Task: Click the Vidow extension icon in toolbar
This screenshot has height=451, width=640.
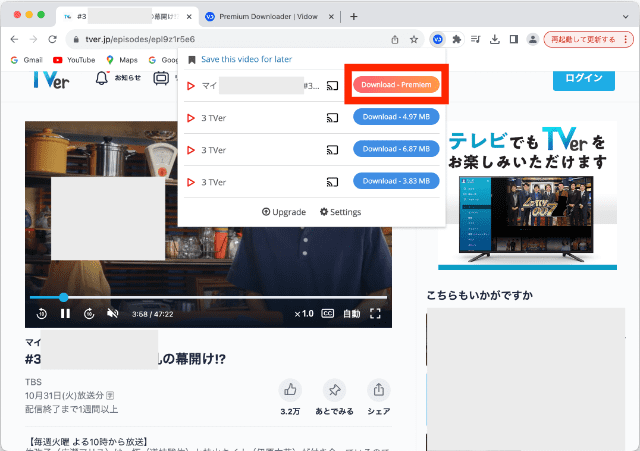Action: point(438,39)
